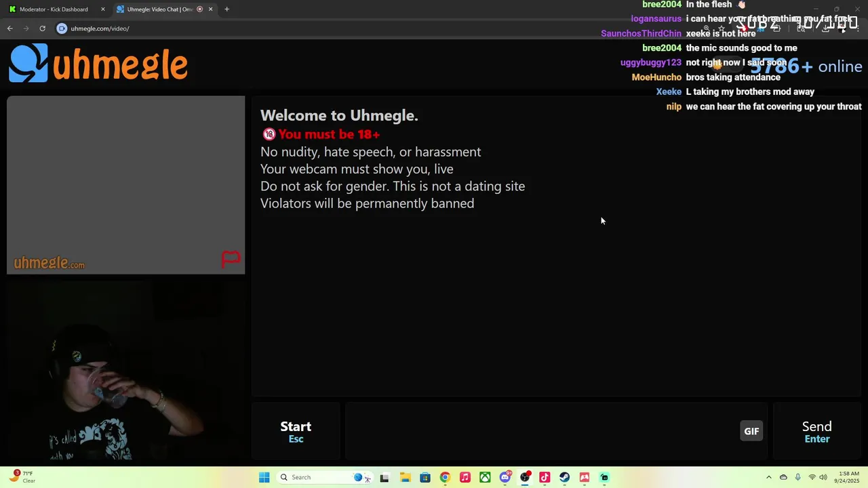This screenshot has width=868, height=488.
Task: Open the teal app icon on the taskbar
Action: point(604,477)
